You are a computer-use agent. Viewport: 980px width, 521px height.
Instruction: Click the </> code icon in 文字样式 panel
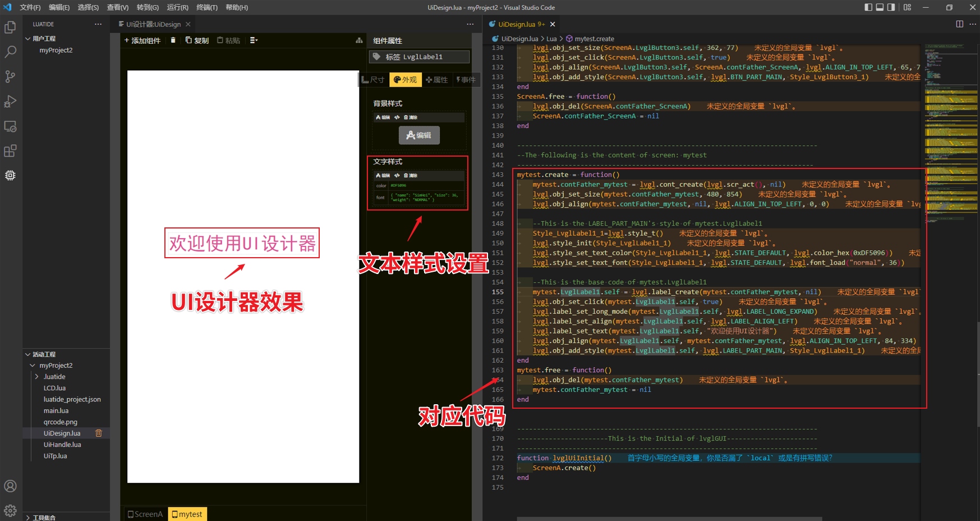click(x=397, y=175)
